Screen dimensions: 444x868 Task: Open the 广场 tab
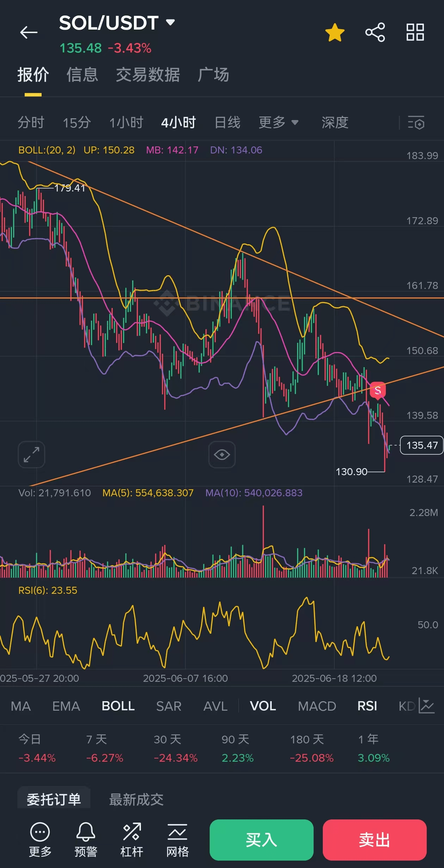pos(213,75)
